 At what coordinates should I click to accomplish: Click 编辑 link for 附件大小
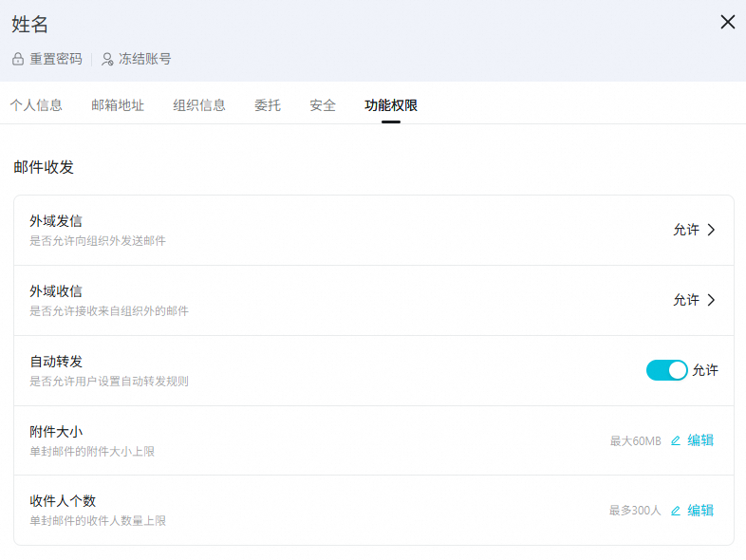tap(700, 440)
